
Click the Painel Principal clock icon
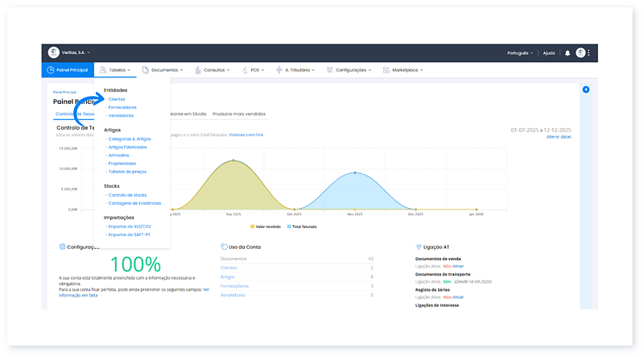click(50, 70)
